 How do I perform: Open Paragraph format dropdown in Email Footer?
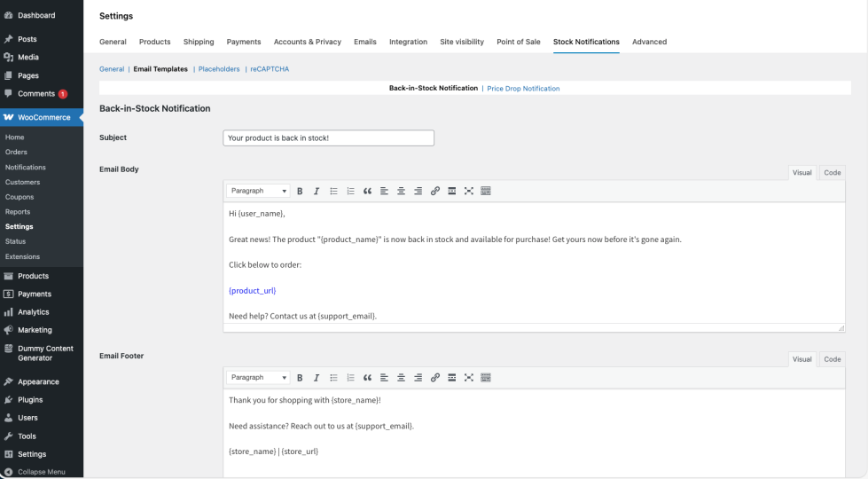click(x=258, y=378)
